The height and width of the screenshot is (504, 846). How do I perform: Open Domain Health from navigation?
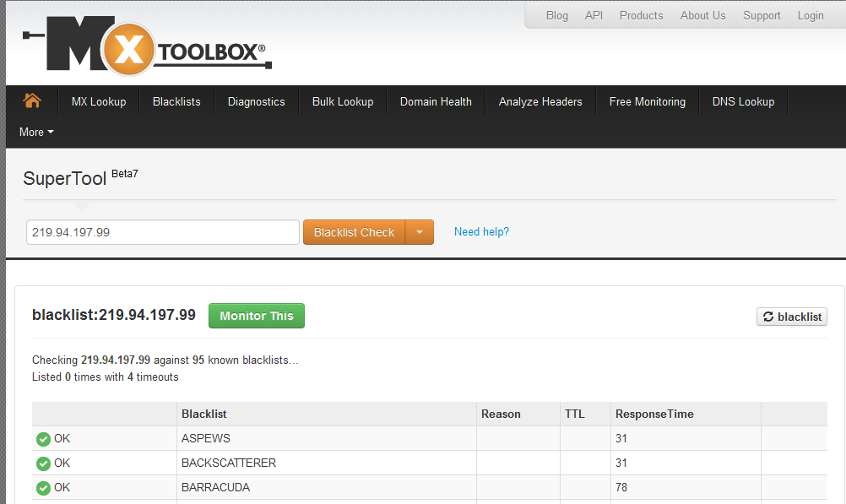tap(436, 101)
